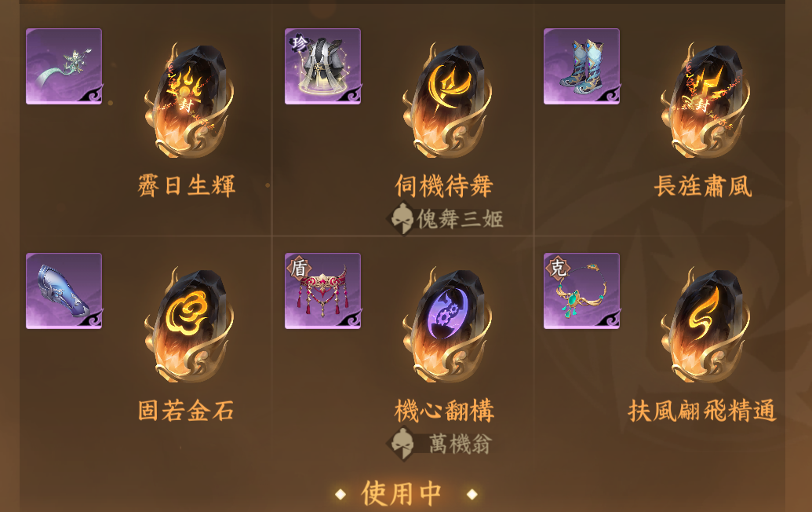Click the 使用中 status label
This screenshot has height=512, width=812.
(402, 493)
